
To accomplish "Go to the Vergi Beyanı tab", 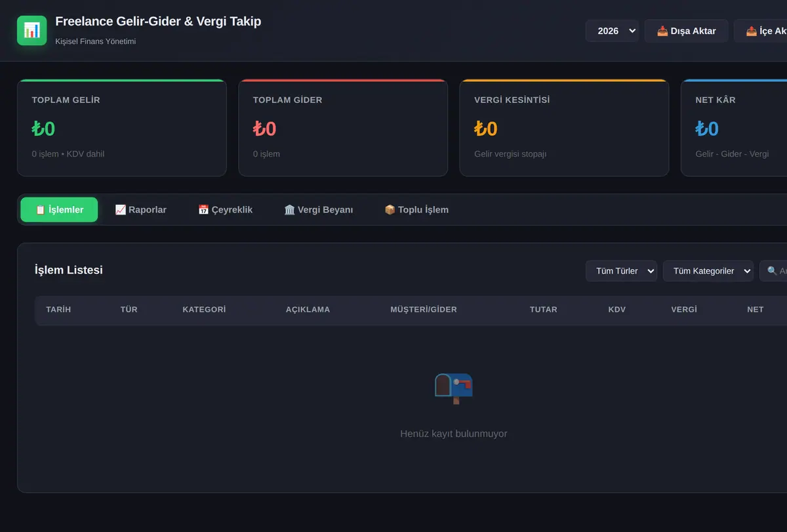I will [318, 210].
